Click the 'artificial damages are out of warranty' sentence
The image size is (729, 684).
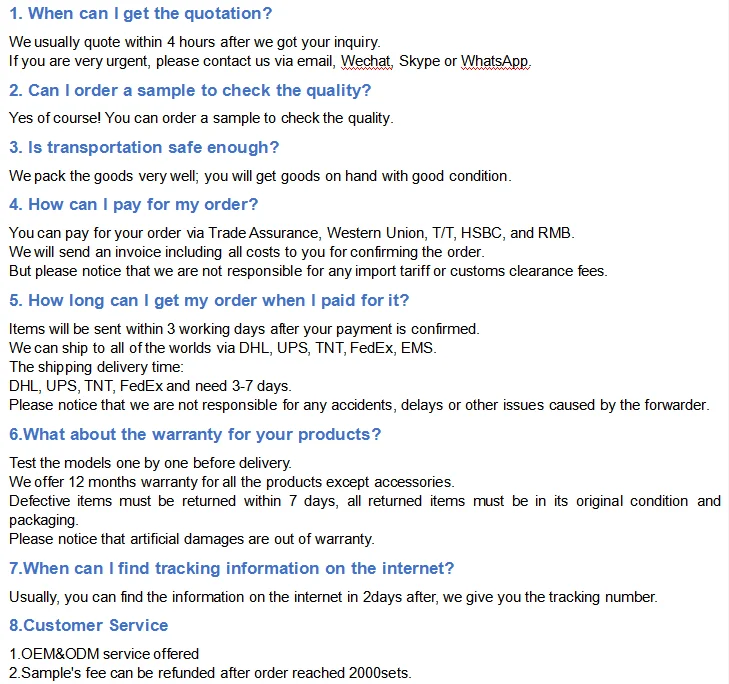tap(192, 539)
